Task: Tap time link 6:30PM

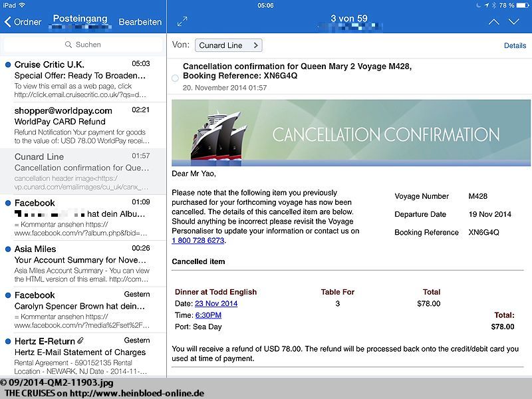Action: point(208,315)
